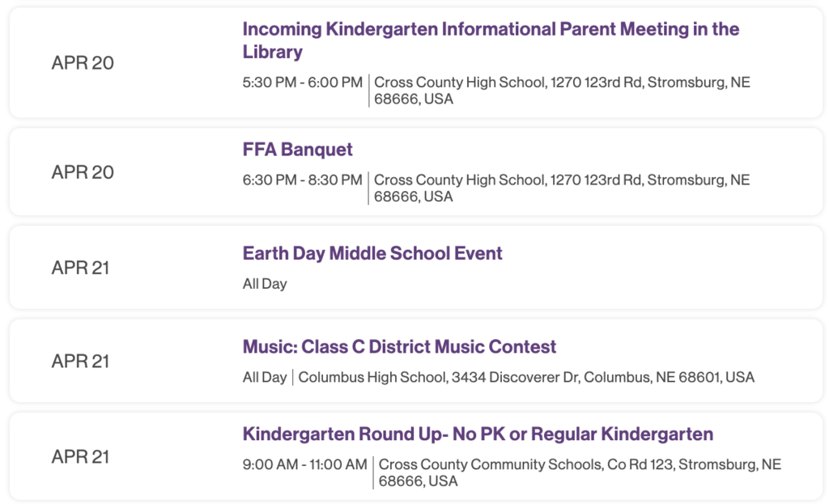829x504 pixels.
Task: Click the APR 21 date beside Earth Day event
Action: (80, 268)
